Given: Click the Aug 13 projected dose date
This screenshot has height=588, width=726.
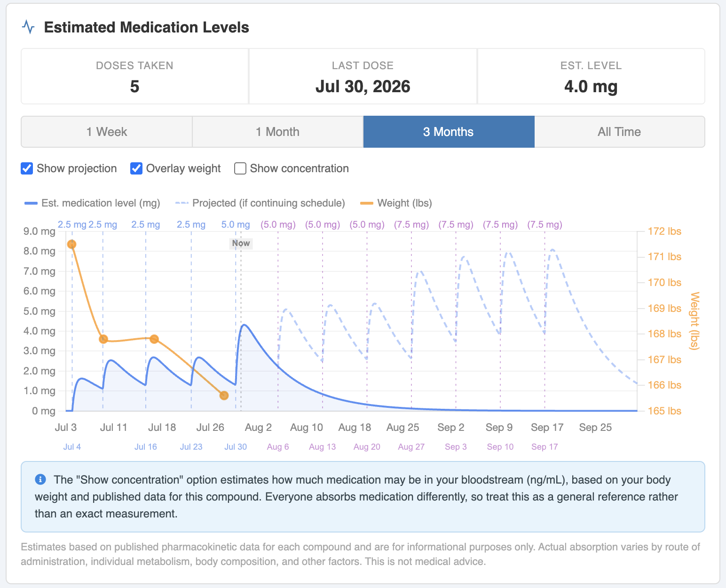Looking at the screenshot, I should click(x=323, y=447).
